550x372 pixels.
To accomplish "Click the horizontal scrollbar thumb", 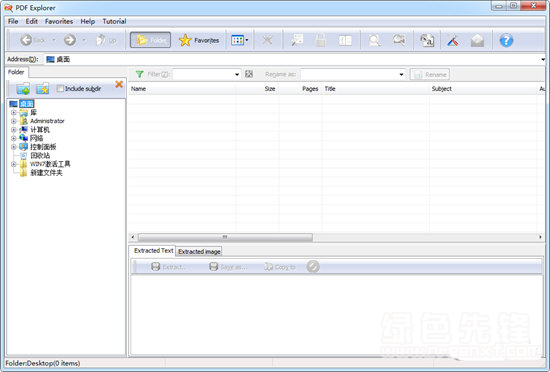I will pyautogui.click(x=225, y=237).
